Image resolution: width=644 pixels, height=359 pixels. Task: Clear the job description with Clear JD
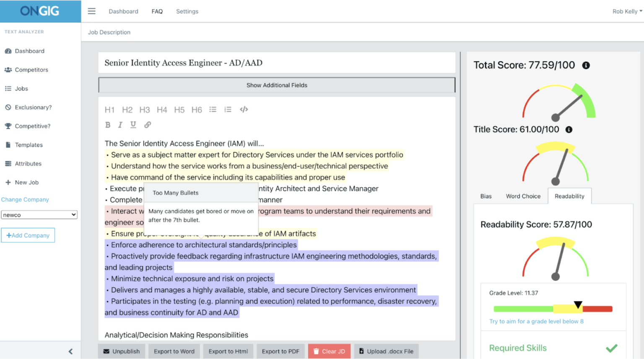click(x=330, y=351)
